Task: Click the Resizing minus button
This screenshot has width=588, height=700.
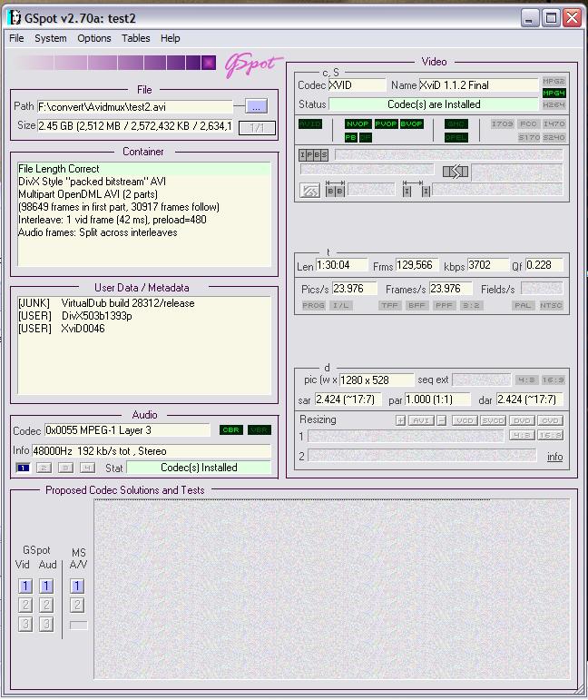Action: tap(442, 420)
